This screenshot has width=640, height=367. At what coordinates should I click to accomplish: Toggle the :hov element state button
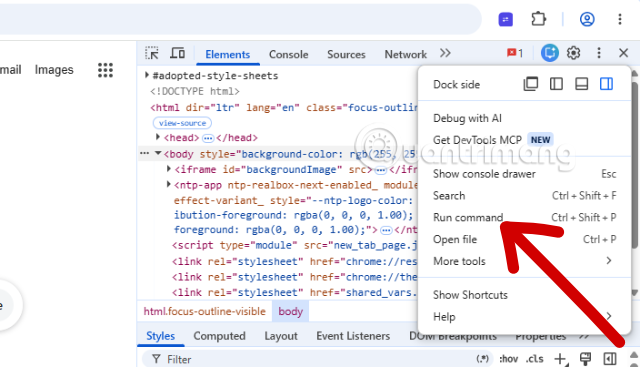pos(508,359)
